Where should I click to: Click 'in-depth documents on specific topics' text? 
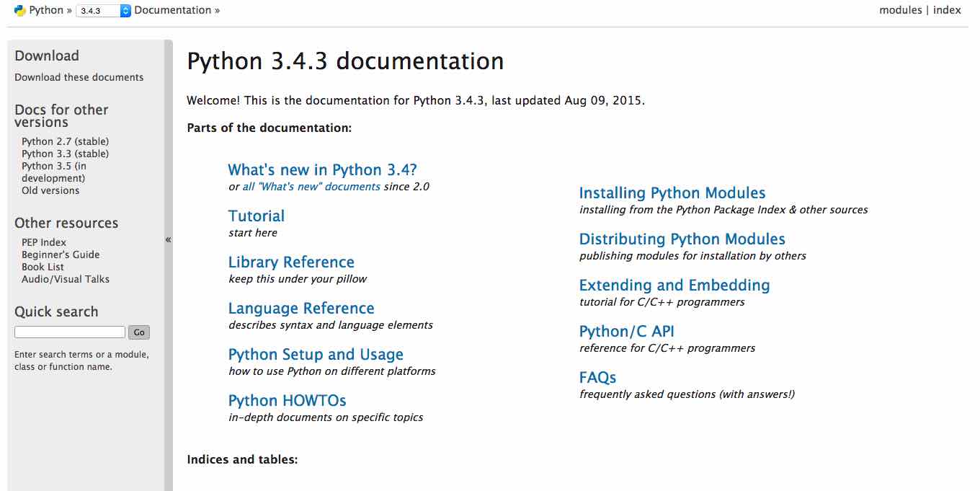[x=326, y=417]
